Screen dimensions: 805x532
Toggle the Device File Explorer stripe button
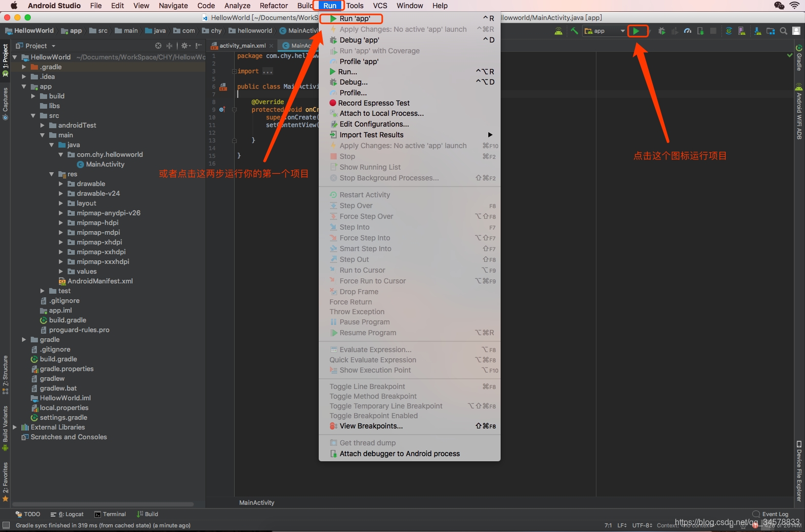799,471
